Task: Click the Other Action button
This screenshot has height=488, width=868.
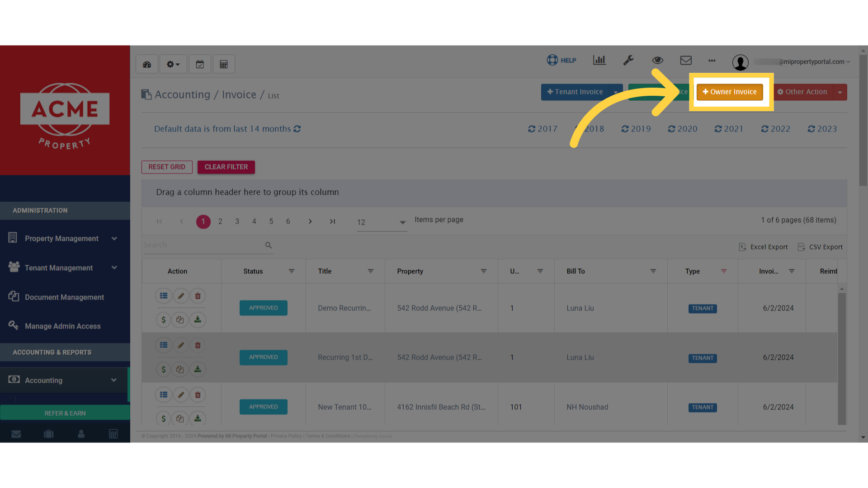Action: [x=803, y=92]
